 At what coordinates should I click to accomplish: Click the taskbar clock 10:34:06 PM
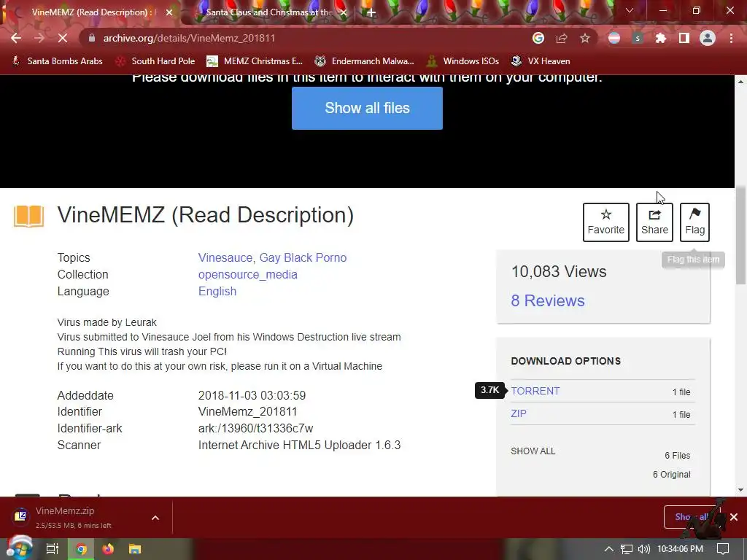[681, 549]
